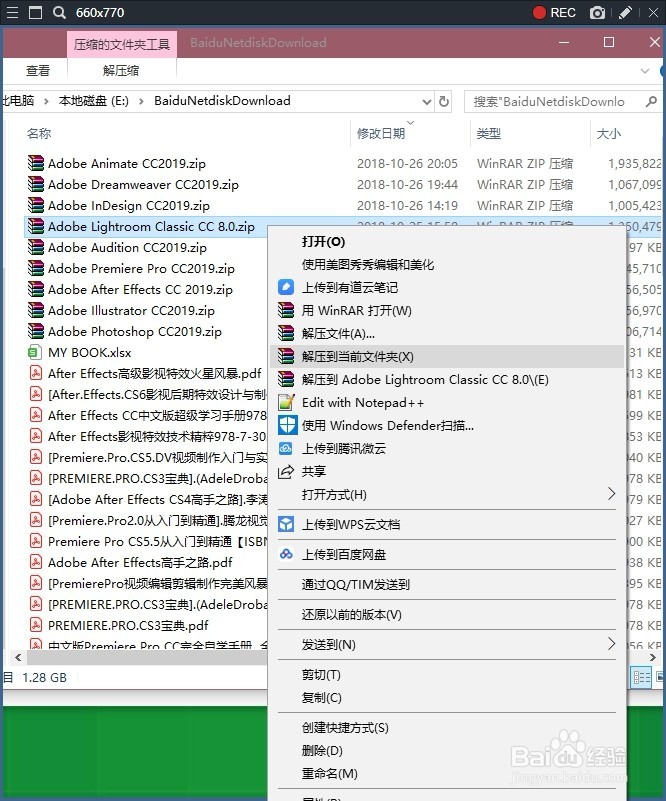Click the Adobe Photoshop CC2019.zip archive icon

[x=36, y=331]
